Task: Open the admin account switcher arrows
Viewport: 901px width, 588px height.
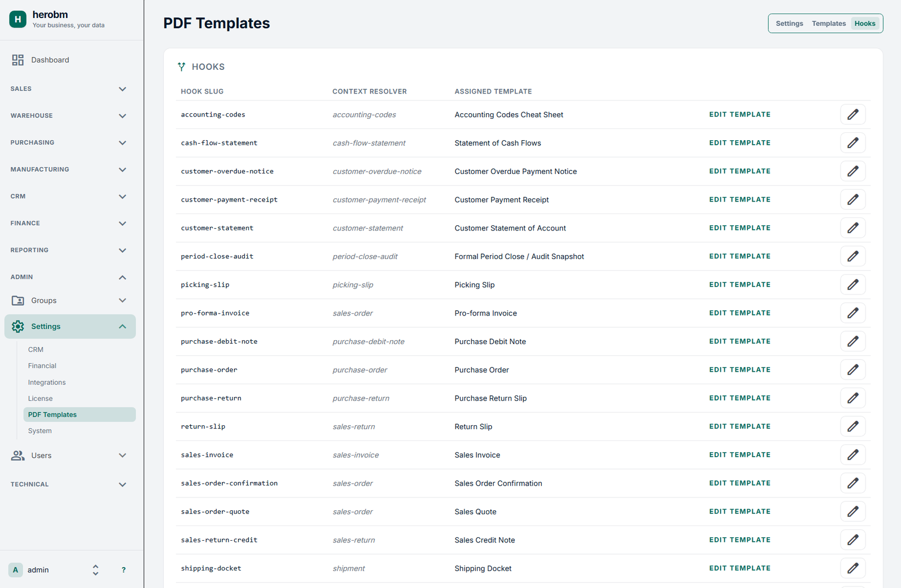Action: coord(96,570)
